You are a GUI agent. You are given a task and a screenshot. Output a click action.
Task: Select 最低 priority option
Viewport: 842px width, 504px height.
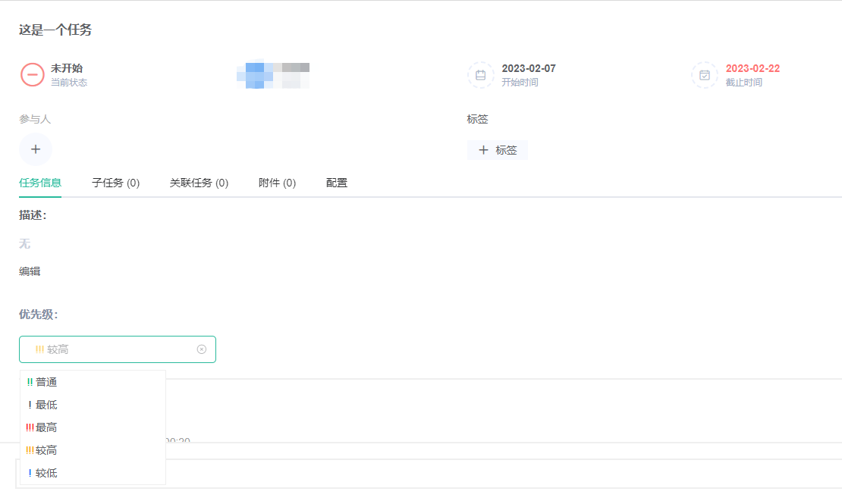pos(46,405)
